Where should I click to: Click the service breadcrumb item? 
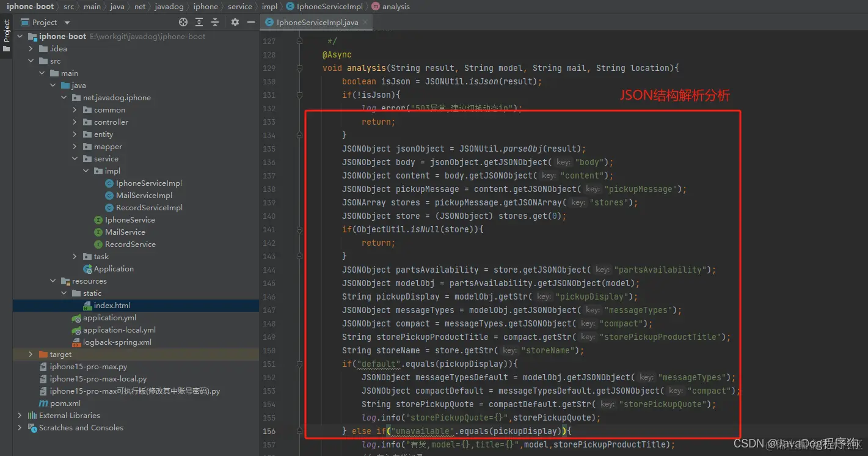(240, 7)
